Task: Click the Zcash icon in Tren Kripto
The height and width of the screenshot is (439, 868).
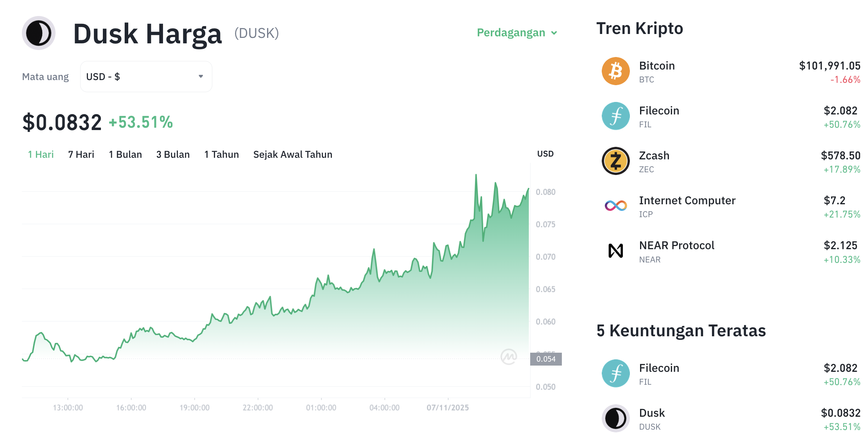Action: (615, 161)
